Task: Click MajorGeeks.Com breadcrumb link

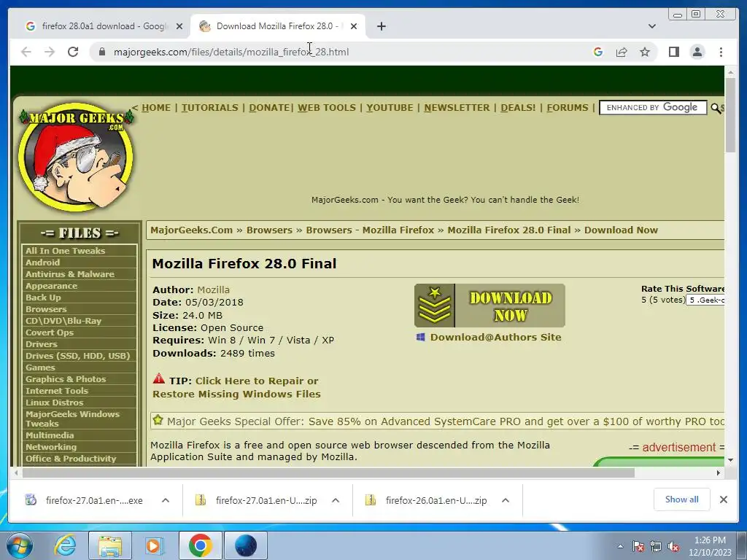Action: 192,230
